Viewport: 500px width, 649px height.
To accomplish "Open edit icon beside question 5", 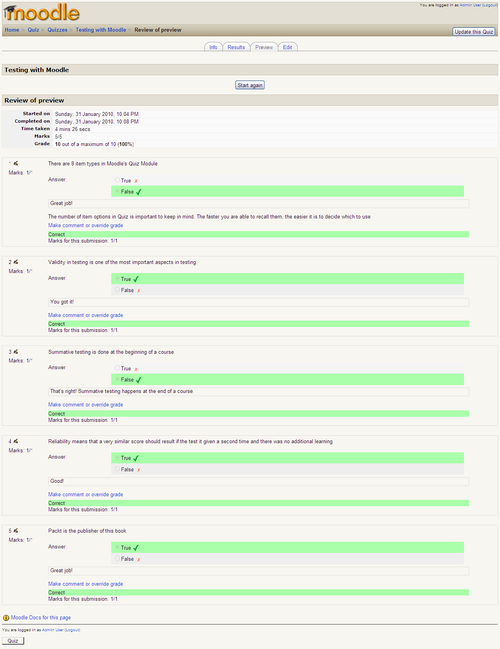I will pos(15,531).
